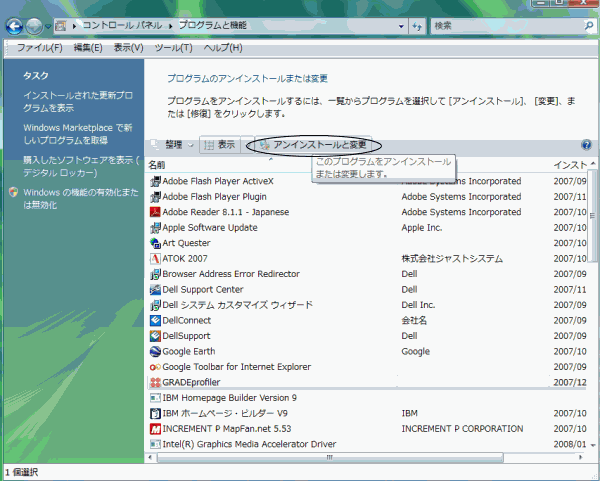
Task: Open the 編集(E) menu
Action: (x=88, y=48)
